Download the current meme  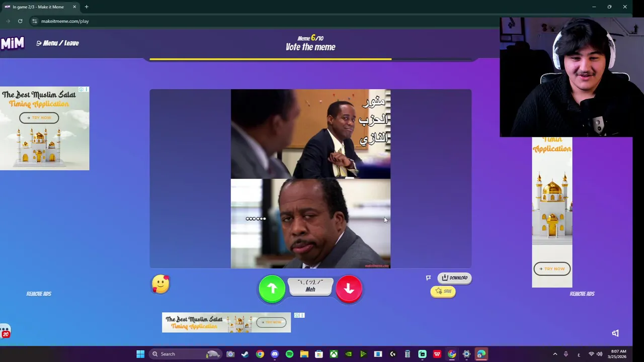(454, 278)
